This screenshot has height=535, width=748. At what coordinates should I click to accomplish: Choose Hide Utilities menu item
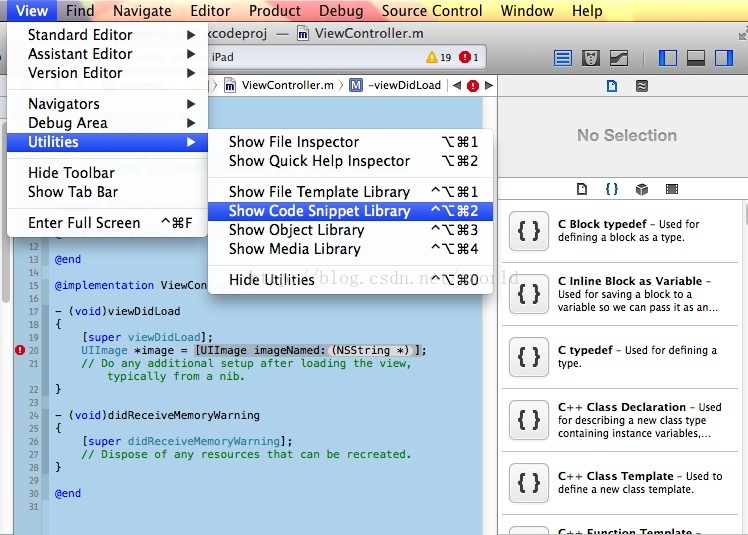[x=350, y=280]
